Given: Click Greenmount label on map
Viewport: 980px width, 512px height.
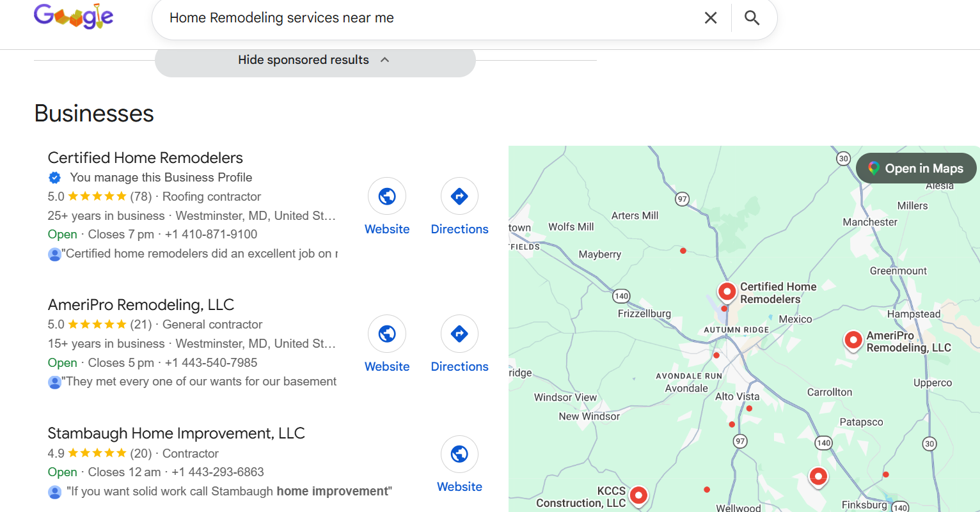Looking at the screenshot, I should [x=898, y=271].
